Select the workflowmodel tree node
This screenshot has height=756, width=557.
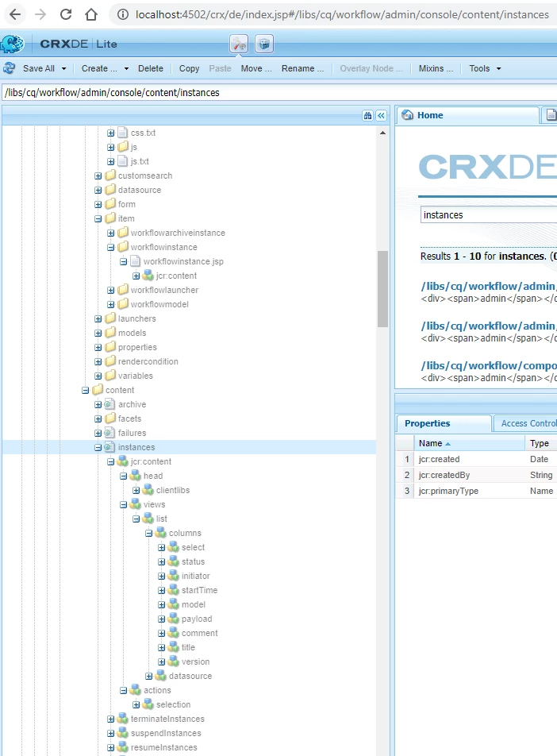pyautogui.click(x=159, y=304)
